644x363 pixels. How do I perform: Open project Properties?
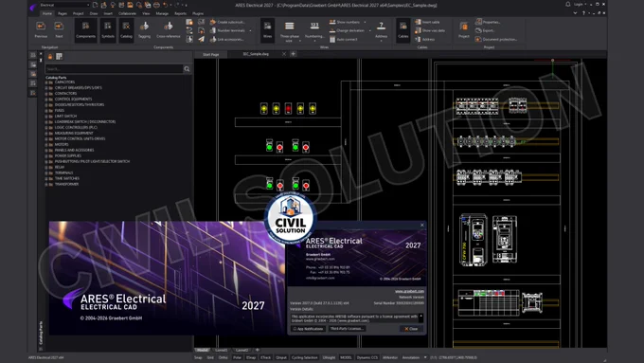click(x=488, y=22)
